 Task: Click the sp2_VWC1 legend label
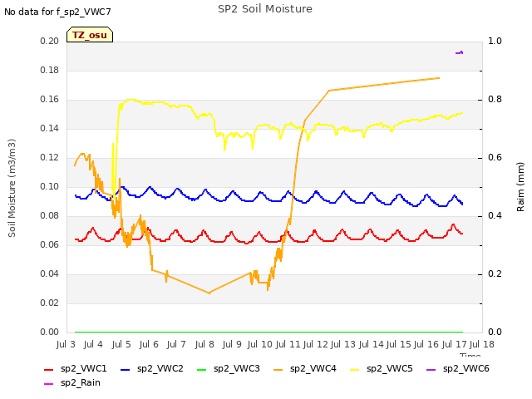[x=83, y=369]
